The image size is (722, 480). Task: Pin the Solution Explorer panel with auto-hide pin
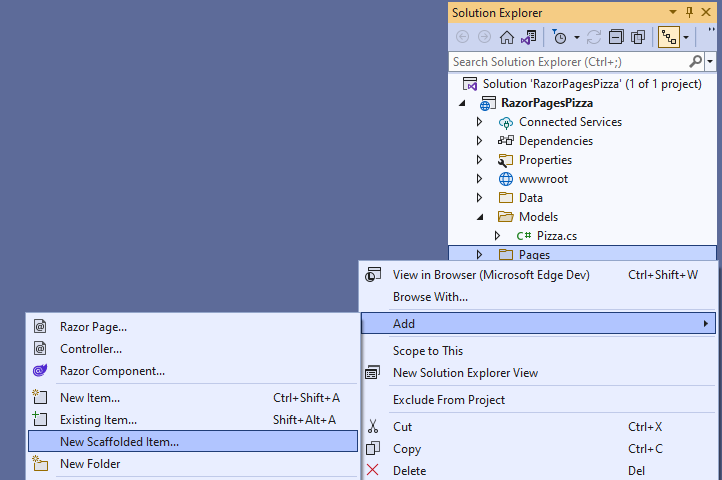click(689, 12)
